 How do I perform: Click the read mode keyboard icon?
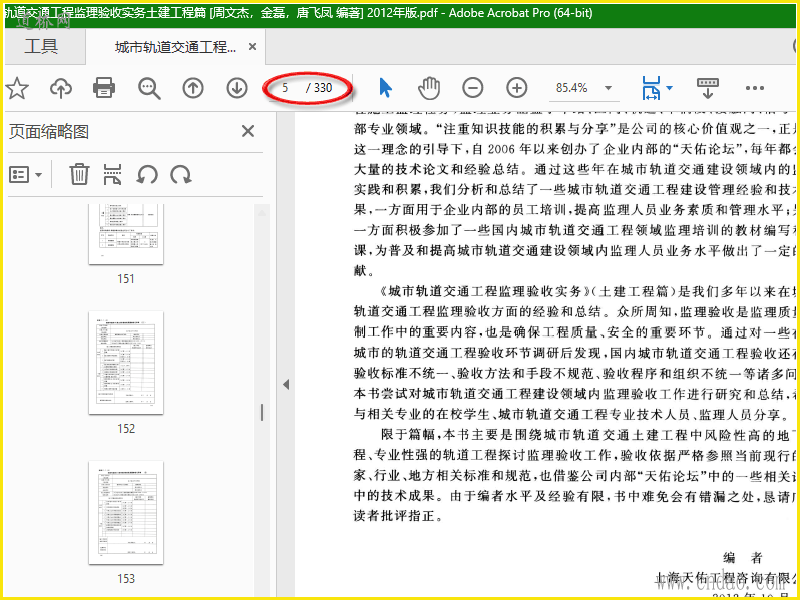click(708, 88)
